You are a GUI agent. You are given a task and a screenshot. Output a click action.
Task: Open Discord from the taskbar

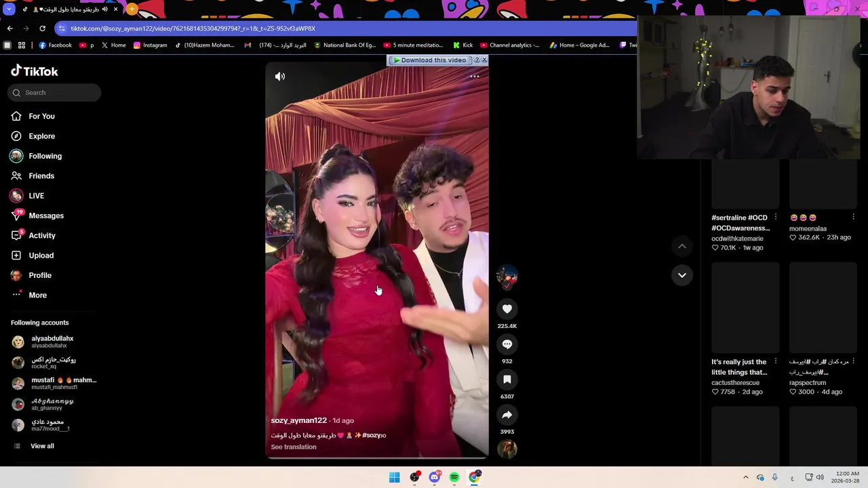[x=434, y=477]
